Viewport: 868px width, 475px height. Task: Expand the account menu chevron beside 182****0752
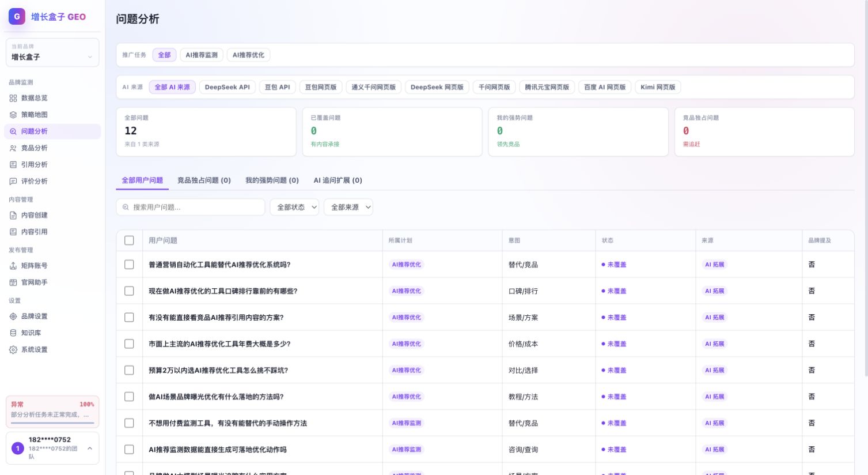tap(90, 448)
